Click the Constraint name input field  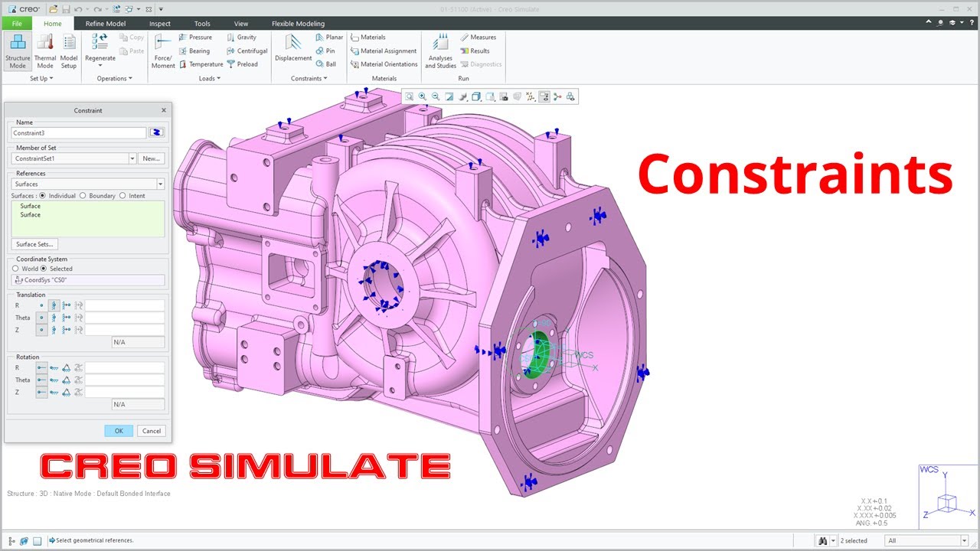tap(79, 132)
